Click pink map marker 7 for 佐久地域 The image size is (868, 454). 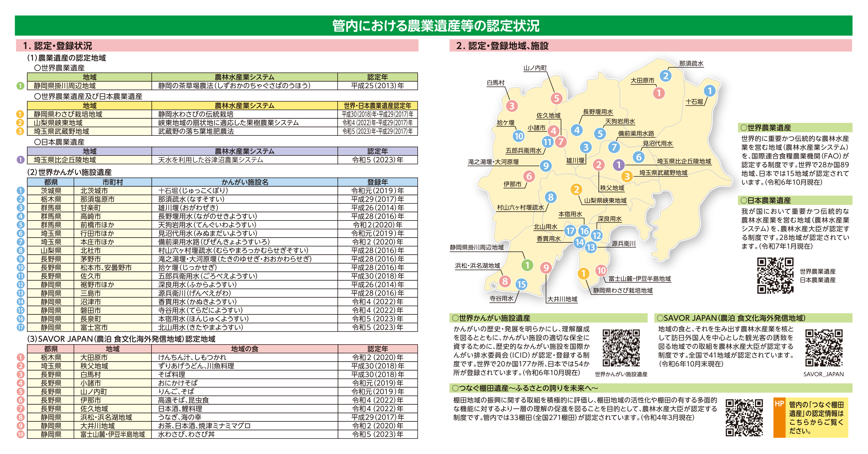(561, 142)
